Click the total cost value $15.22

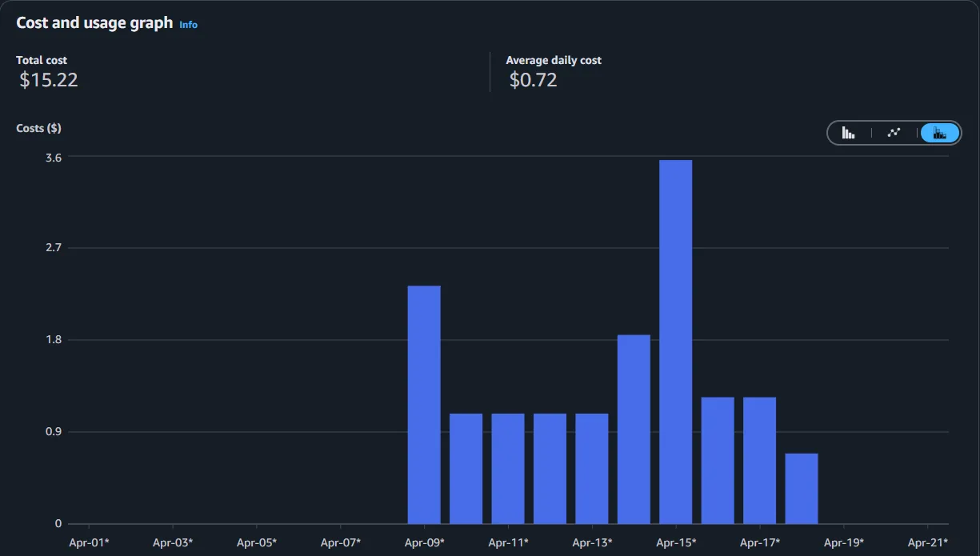point(49,80)
